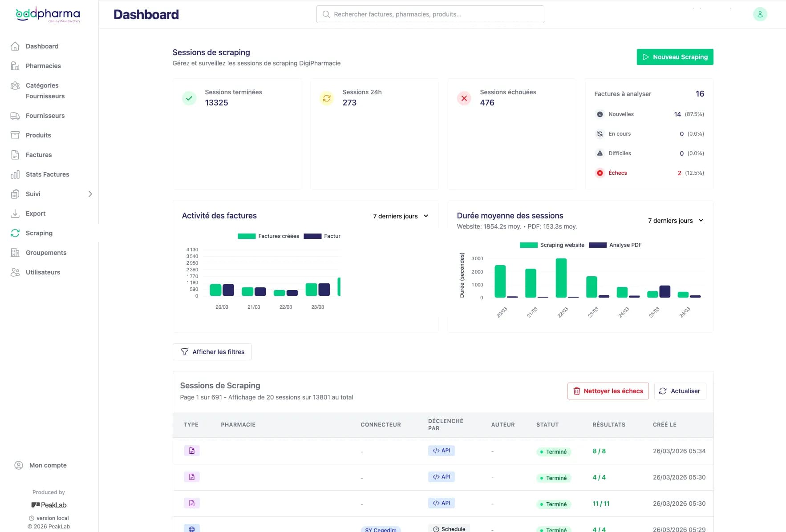Focus the Rechercher factures search field
The height and width of the screenshot is (532, 786).
tap(430, 14)
